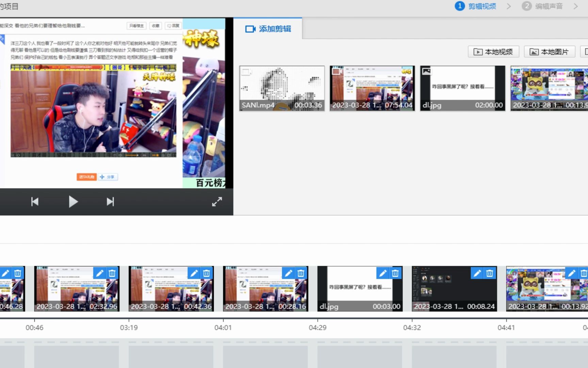Expand preview to fullscreen
588x368 pixels.
[217, 202]
